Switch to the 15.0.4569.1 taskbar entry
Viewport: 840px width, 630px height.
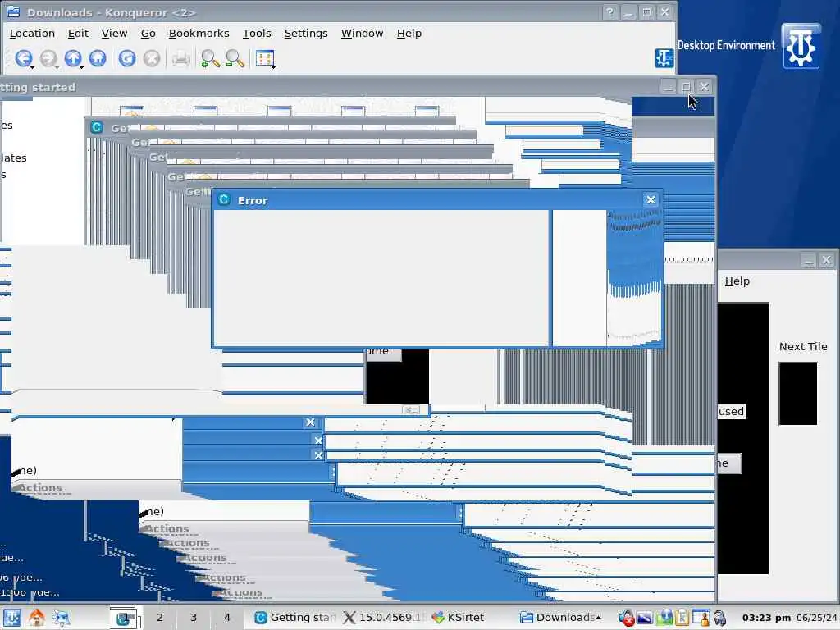[x=382, y=617]
